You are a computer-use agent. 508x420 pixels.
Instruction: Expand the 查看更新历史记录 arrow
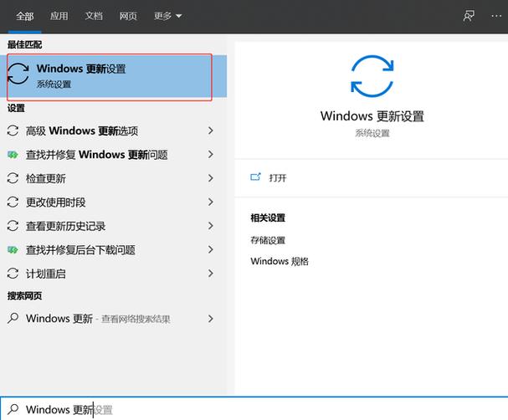pos(211,226)
